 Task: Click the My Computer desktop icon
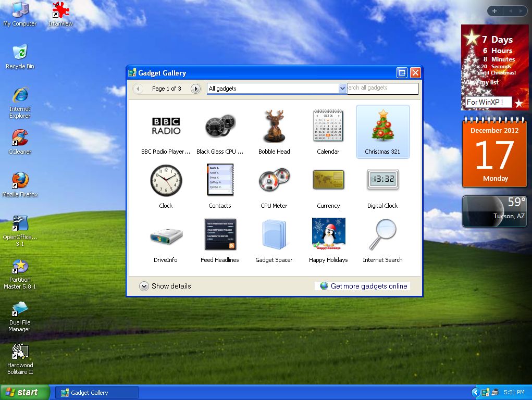[20, 14]
